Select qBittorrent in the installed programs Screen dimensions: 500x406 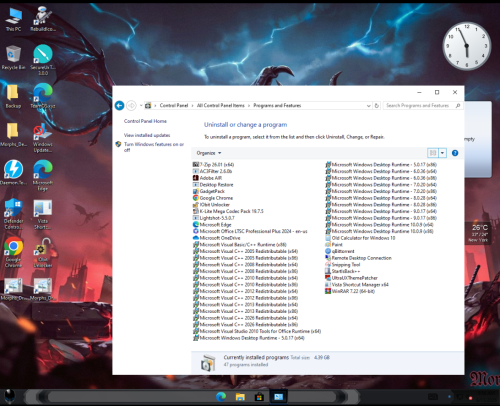tap(340, 251)
